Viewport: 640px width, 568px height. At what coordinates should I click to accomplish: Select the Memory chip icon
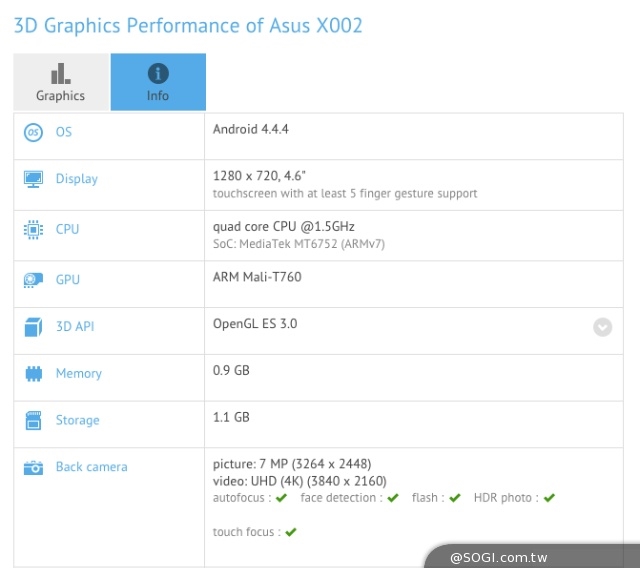tap(33, 374)
